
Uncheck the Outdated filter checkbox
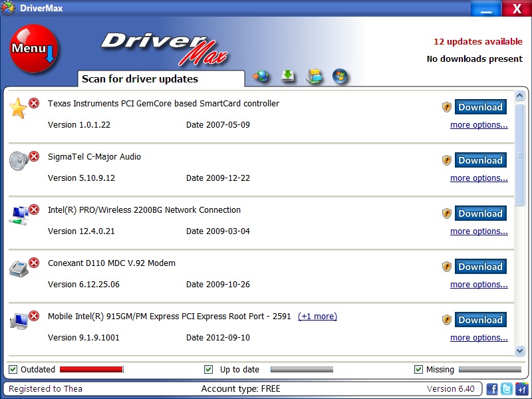13,370
